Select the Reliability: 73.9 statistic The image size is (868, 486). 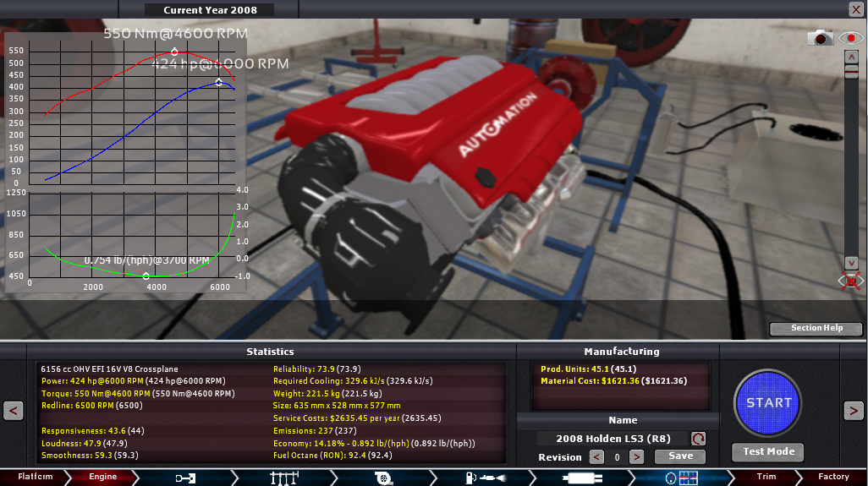pyautogui.click(x=316, y=369)
